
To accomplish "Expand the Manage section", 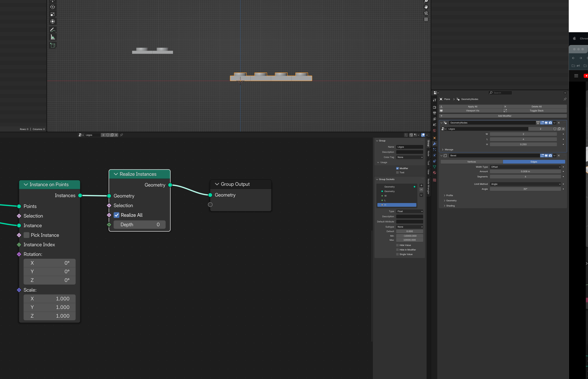I will click(x=448, y=150).
